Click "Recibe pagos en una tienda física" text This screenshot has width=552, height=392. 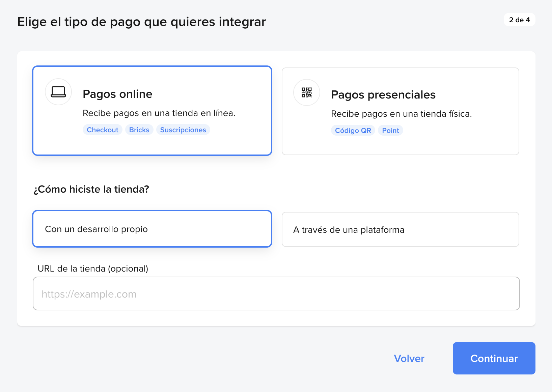coord(402,114)
